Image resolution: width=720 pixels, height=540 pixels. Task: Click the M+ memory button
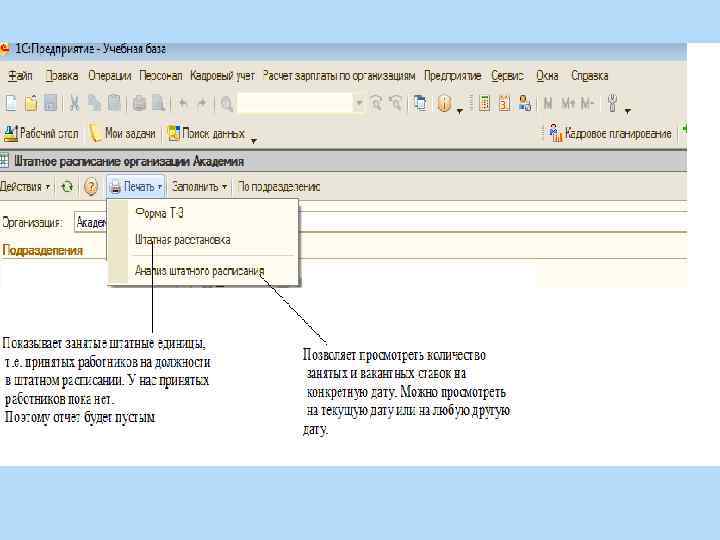[568, 104]
